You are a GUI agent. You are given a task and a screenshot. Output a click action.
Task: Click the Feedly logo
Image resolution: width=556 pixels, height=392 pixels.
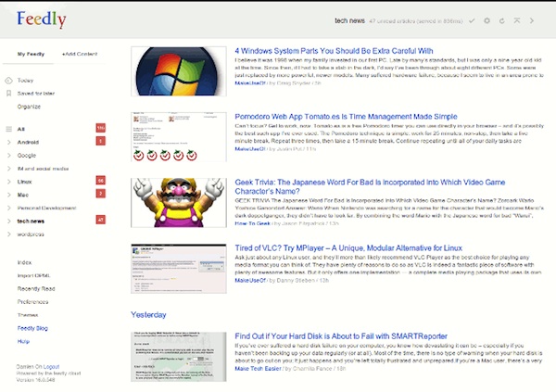(41, 19)
